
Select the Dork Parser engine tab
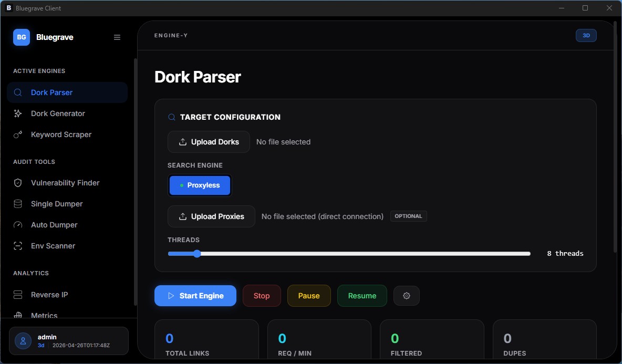pyautogui.click(x=50, y=92)
